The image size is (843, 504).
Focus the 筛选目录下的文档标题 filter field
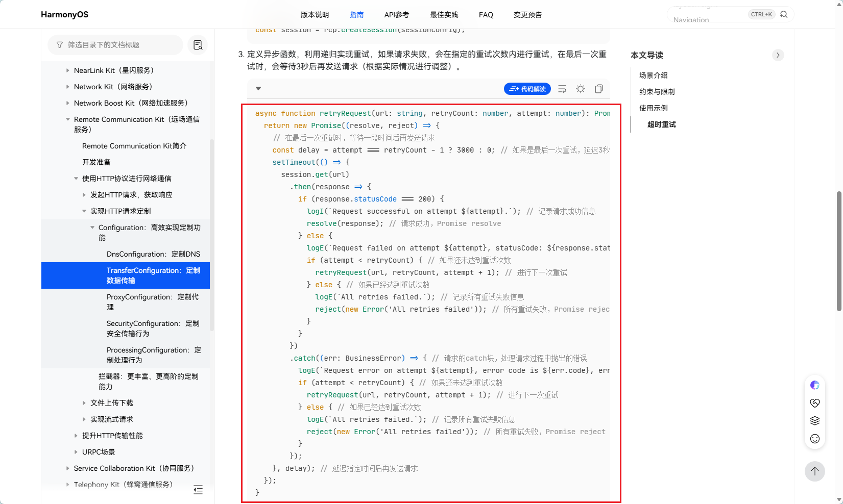tap(115, 45)
